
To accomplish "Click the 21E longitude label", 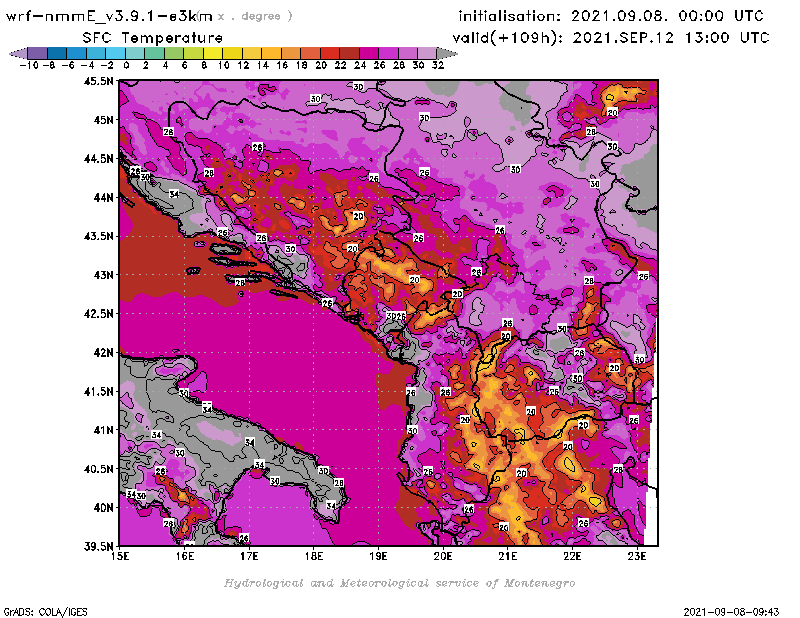I will [x=508, y=556].
